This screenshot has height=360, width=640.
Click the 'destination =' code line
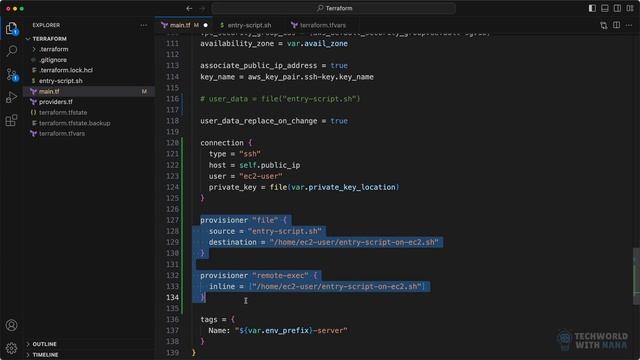[324, 242]
